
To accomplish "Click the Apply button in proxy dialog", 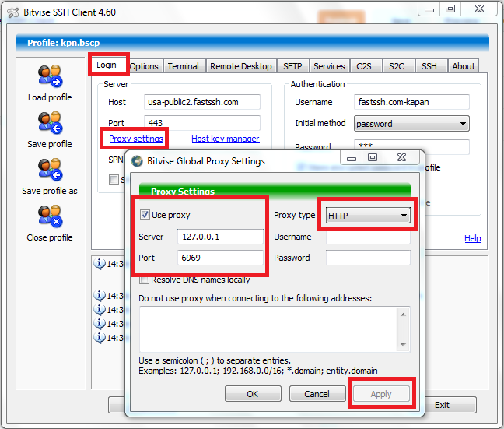I will 382,394.
